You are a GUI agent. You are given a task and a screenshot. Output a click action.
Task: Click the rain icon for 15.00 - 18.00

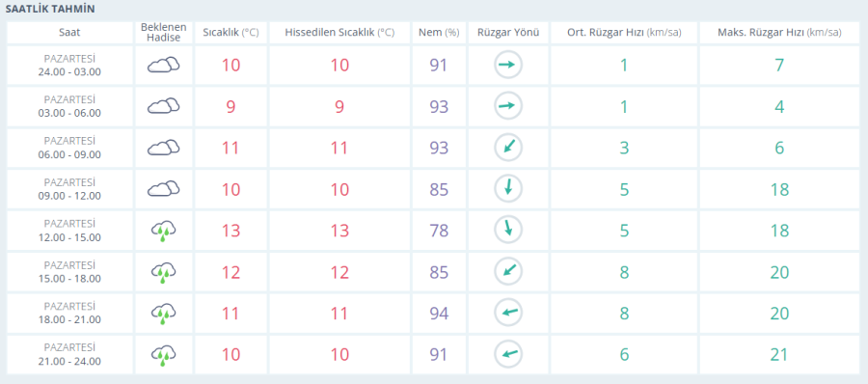tap(163, 272)
